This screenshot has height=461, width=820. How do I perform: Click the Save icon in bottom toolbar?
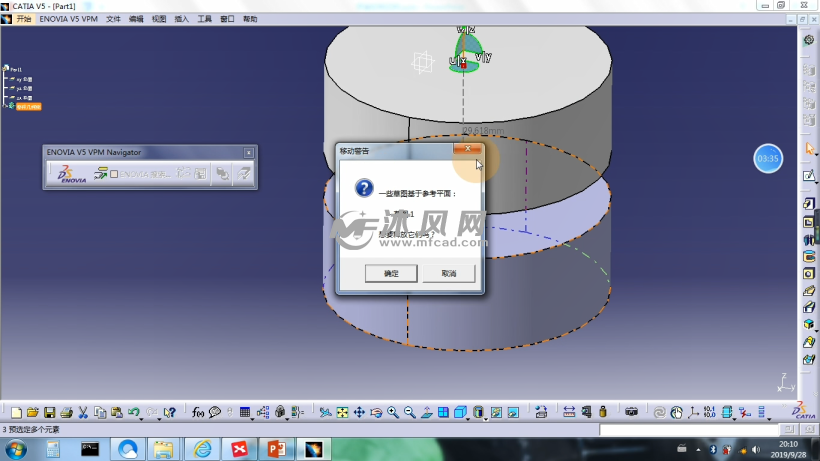point(49,412)
